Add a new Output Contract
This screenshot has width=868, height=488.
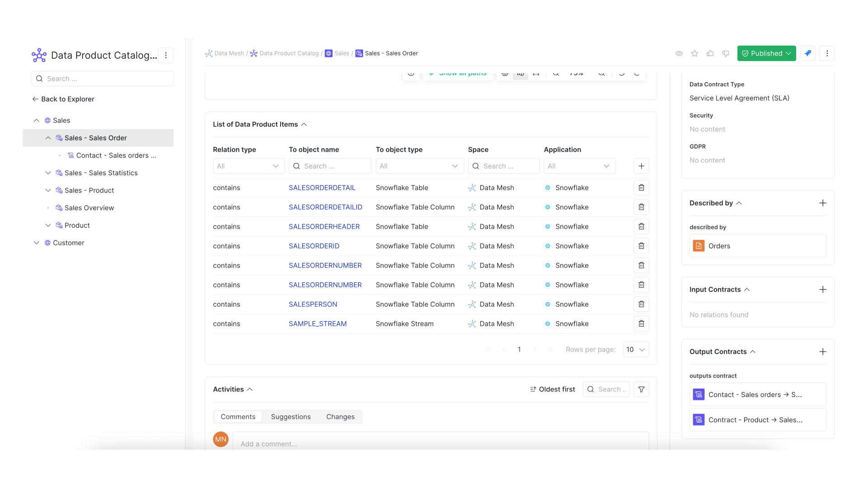tap(823, 352)
